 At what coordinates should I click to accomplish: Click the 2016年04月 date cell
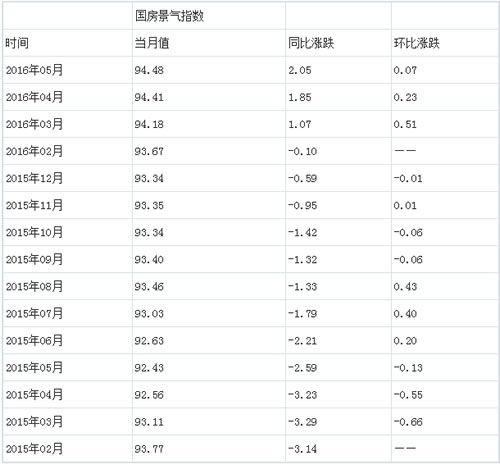pos(34,97)
